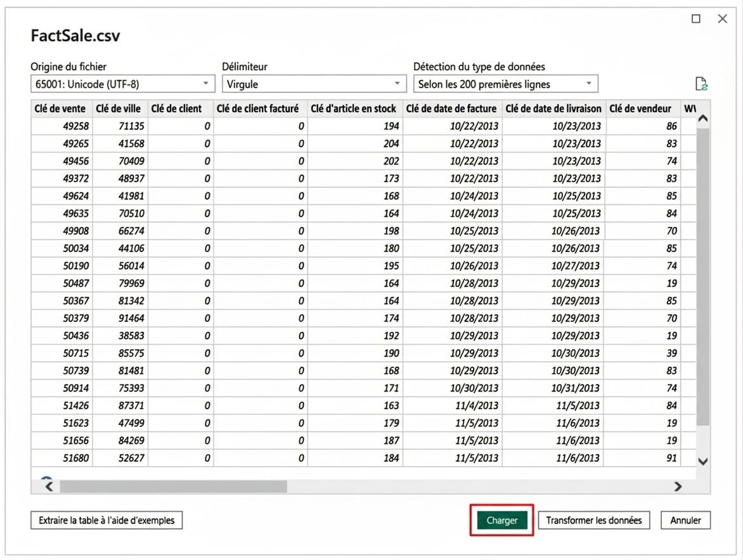Close the FactSale.csv dialog
This screenshot has height=560, width=743.
point(722,18)
